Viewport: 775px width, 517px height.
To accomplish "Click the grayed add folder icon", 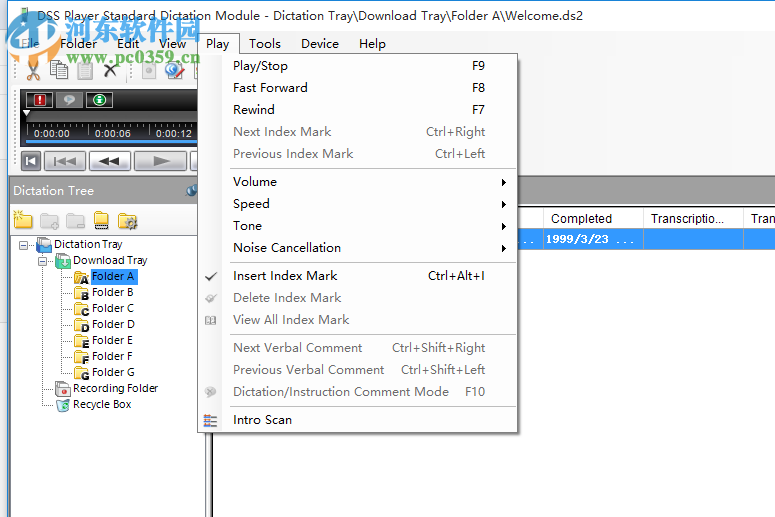I will 49,221.
